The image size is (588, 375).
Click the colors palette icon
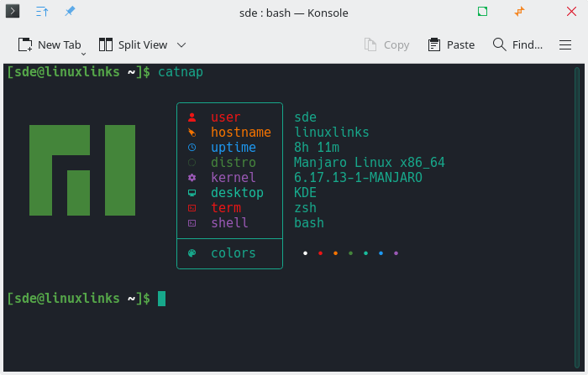(192, 253)
